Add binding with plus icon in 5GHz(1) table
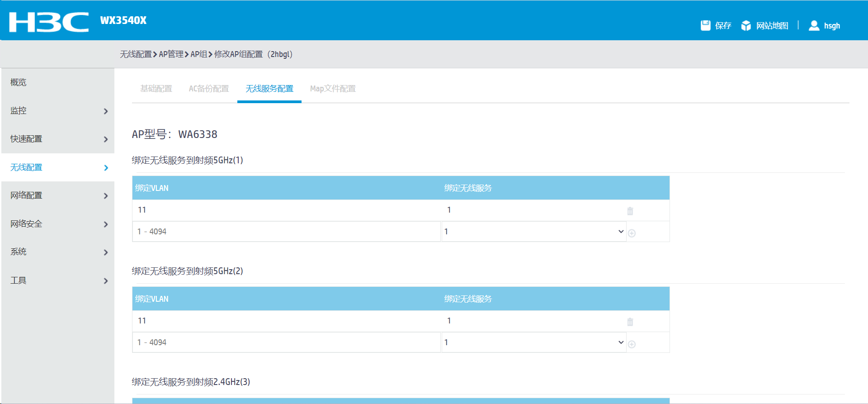 (632, 233)
